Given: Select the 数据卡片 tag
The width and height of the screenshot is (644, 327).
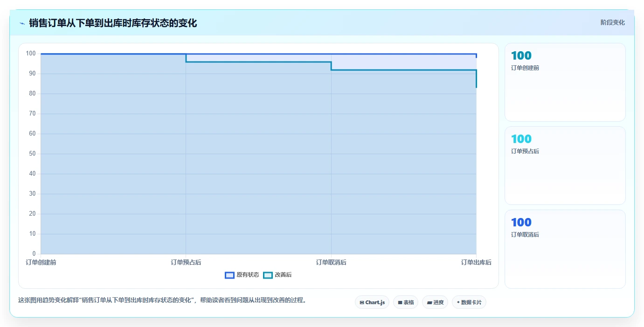Looking at the screenshot, I should (x=469, y=302).
